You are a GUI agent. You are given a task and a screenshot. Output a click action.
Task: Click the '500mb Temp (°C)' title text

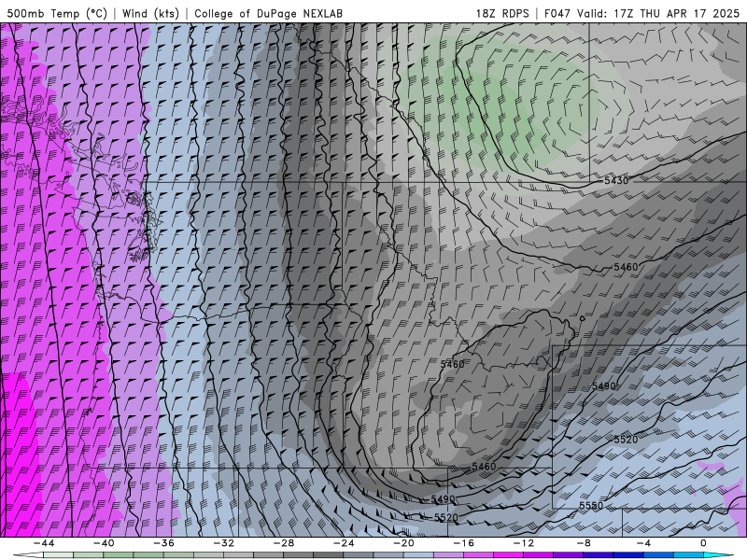[57, 13]
